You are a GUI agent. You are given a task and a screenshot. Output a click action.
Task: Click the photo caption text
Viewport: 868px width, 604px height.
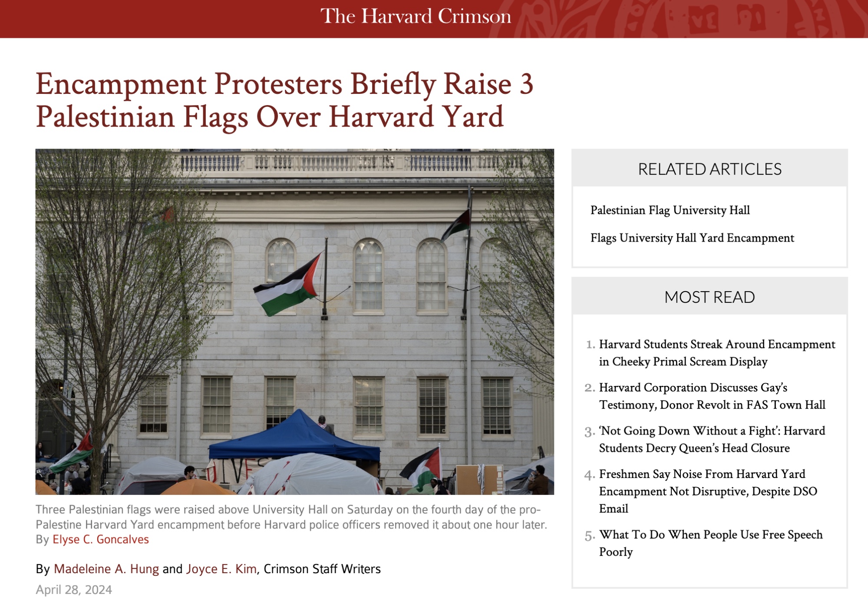(x=291, y=517)
